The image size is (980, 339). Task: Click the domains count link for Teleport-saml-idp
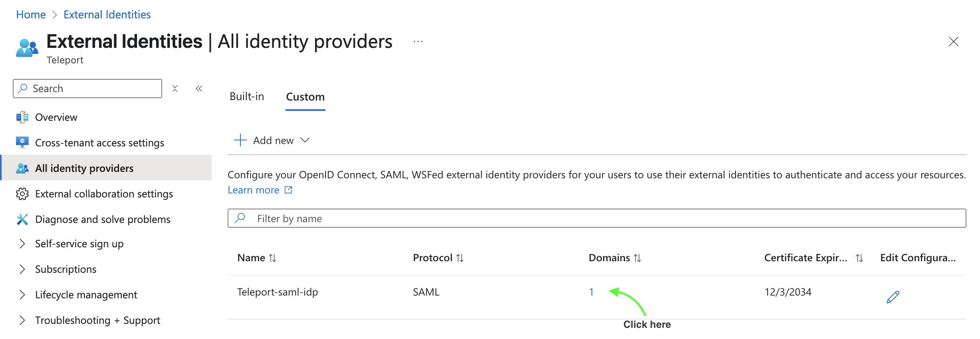[x=591, y=292]
